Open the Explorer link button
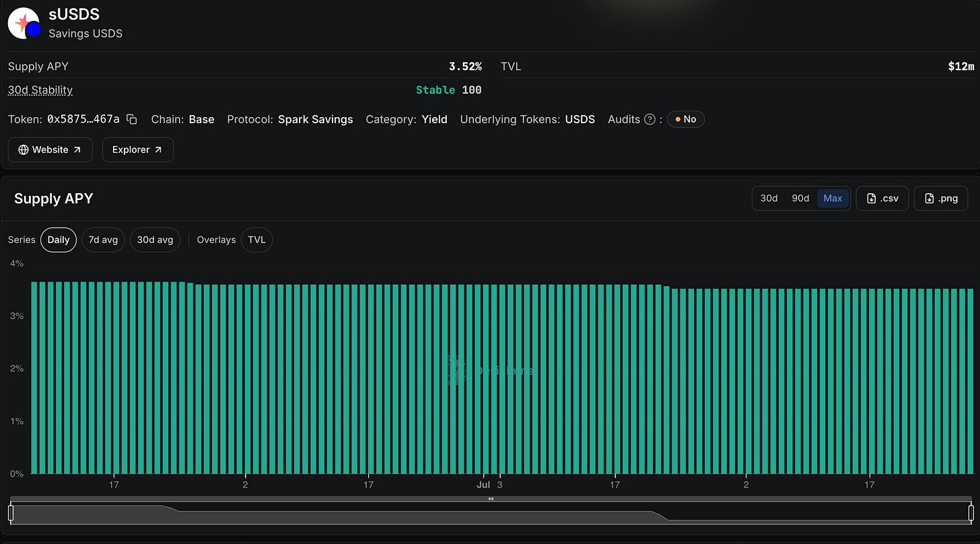This screenshot has width=980, height=544. [137, 149]
